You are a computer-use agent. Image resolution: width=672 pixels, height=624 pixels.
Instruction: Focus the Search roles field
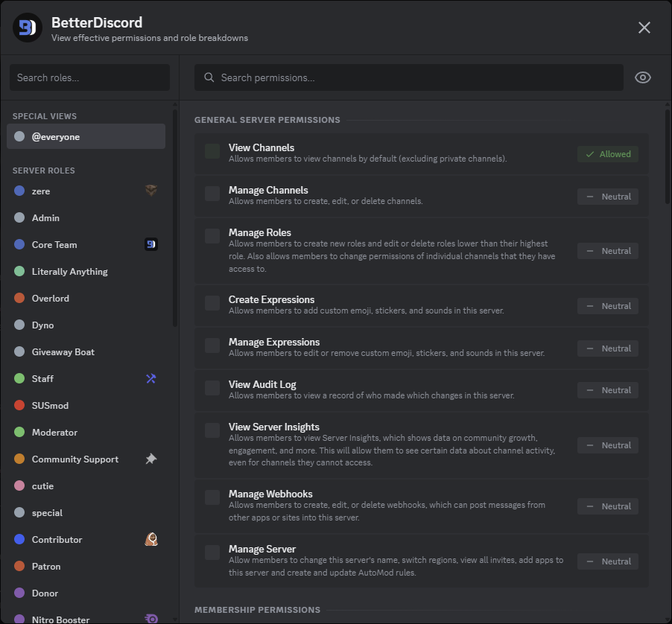click(x=89, y=77)
